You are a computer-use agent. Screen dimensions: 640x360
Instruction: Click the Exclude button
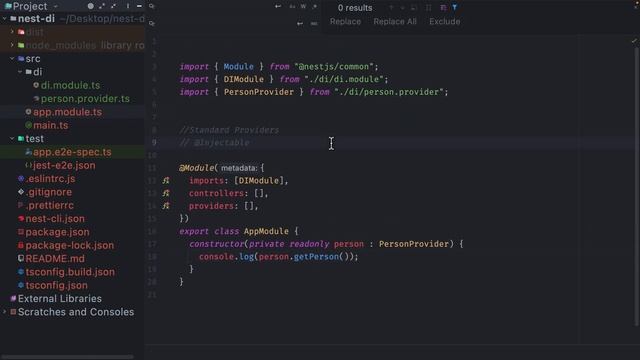coord(444,22)
